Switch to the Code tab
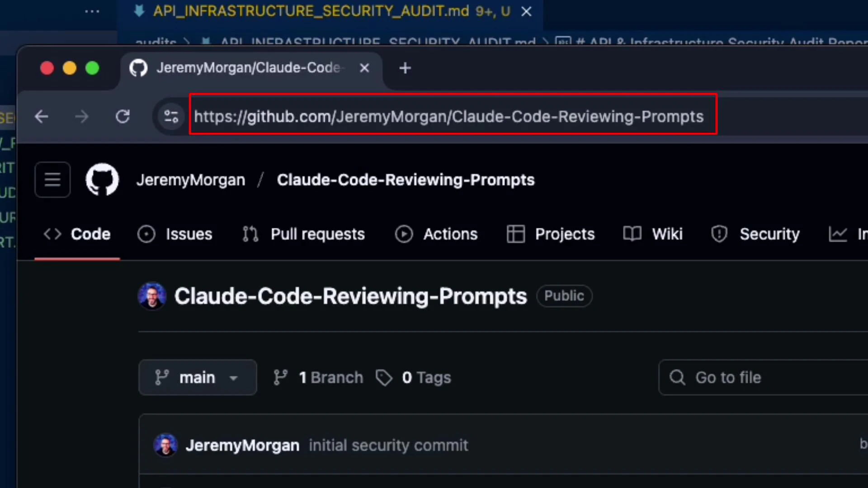This screenshot has height=488, width=868. click(x=77, y=234)
